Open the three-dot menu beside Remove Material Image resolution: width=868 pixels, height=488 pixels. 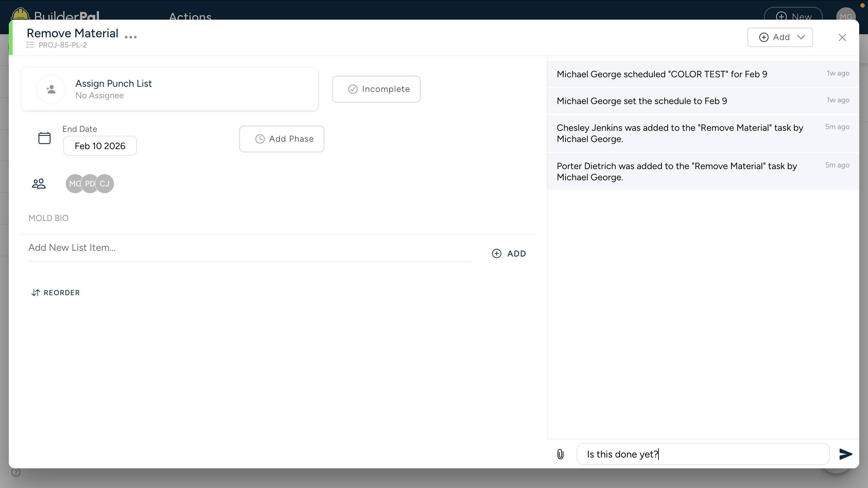tap(131, 37)
